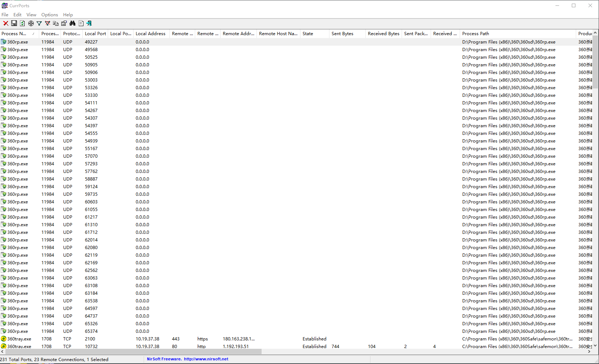Sort by the Process Name column header
This screenshot has height=364, width=599.
pos(15,34)
